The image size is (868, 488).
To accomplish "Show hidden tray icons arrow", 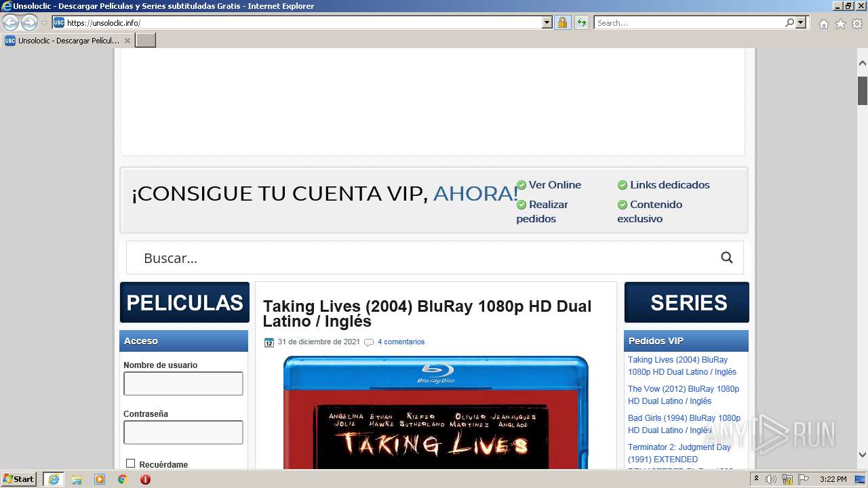I will click(x=757, y=479).
